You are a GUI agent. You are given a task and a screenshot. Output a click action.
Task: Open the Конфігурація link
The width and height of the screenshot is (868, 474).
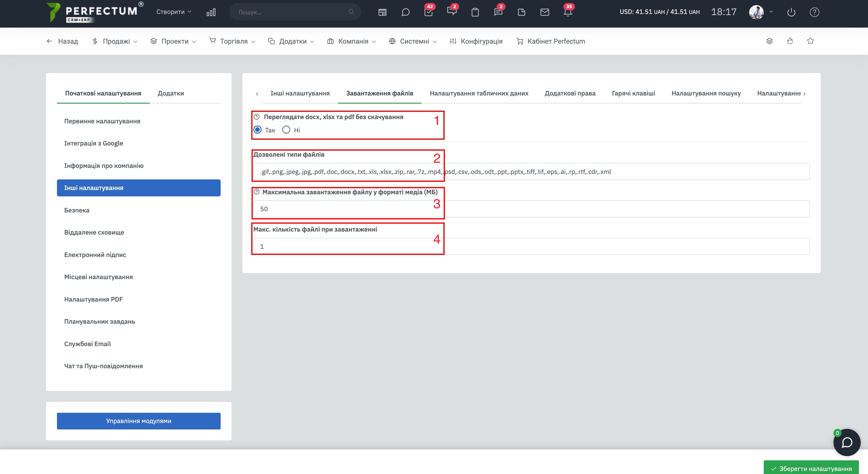click(476, 41)
